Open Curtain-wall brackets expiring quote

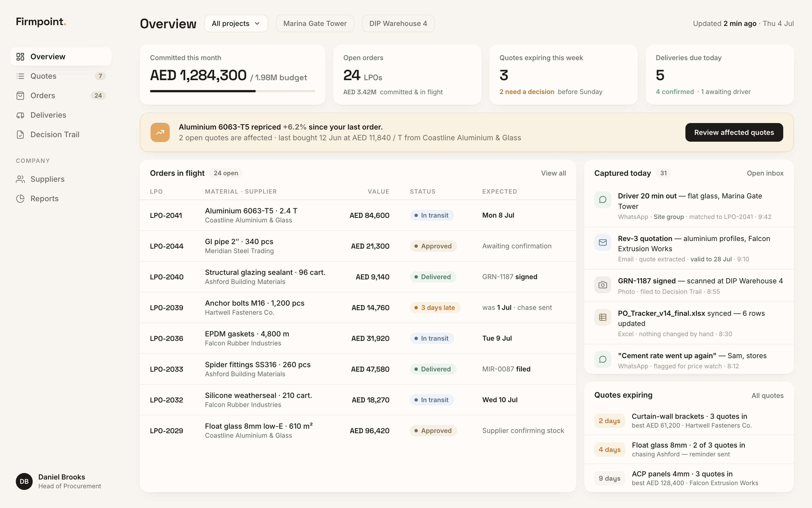click(689, 421)
